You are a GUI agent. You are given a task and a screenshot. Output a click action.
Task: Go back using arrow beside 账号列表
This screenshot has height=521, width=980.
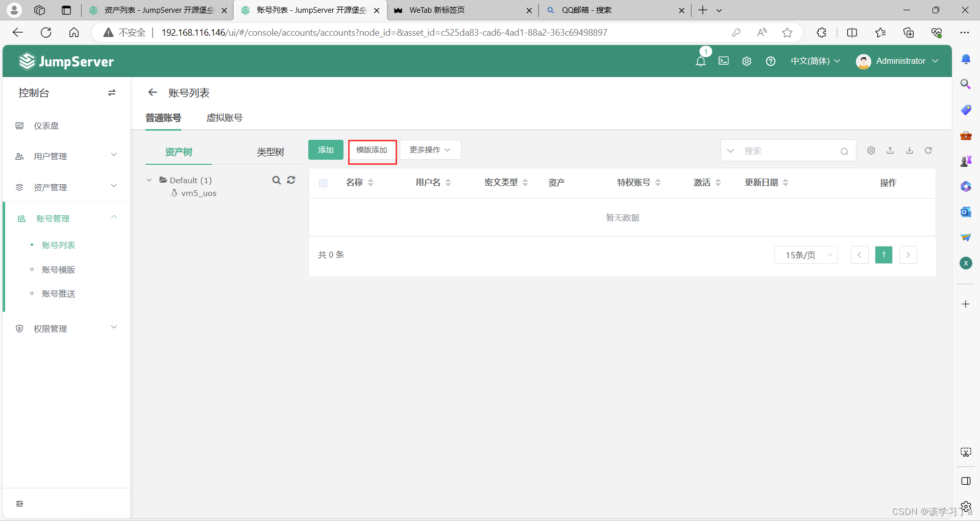tap(152, 92)
